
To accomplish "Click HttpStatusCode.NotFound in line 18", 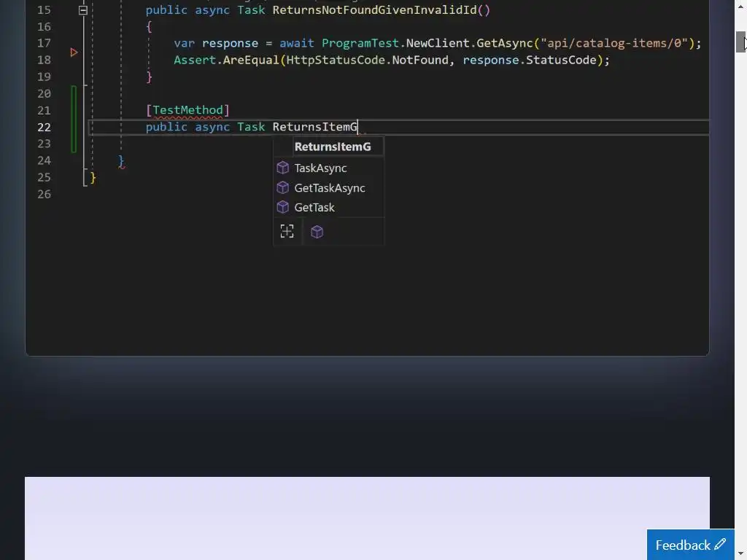I will click(x=368, y=60).
